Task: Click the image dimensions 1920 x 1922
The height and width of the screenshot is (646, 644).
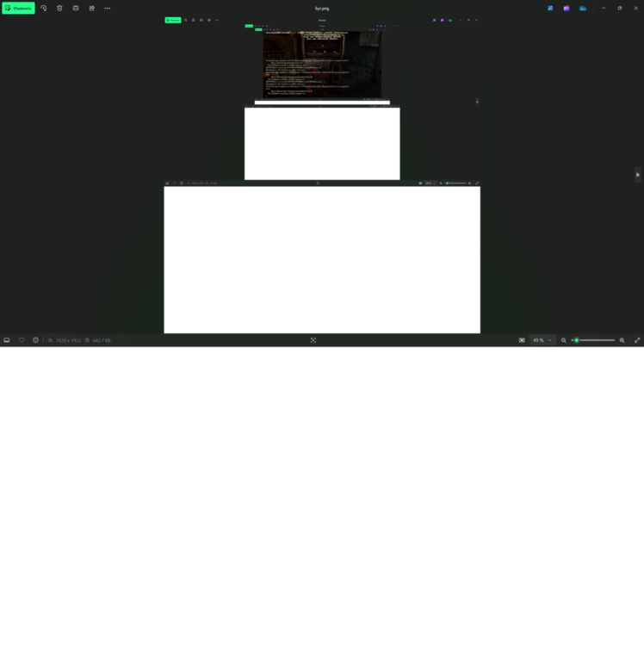Action: click(x=68, y=340)
